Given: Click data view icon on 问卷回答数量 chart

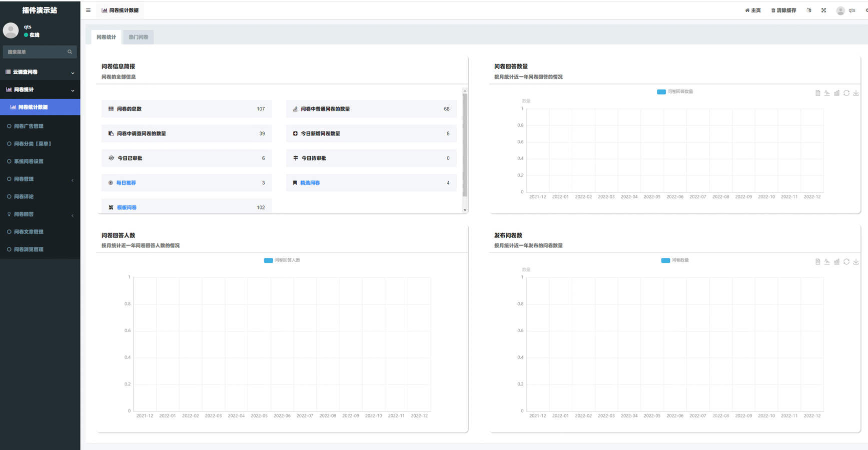Looking at the screenshot, I should 817,93.
